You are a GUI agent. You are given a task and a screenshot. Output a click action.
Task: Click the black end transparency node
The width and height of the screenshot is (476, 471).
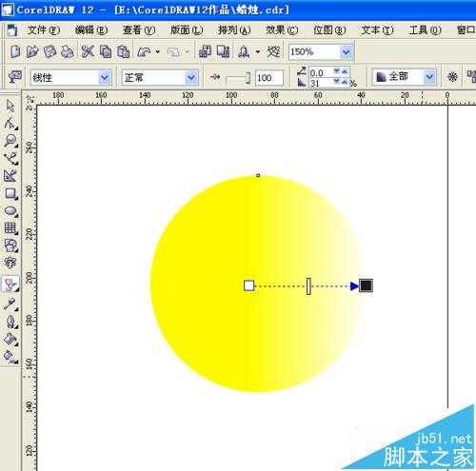point(366,285)
